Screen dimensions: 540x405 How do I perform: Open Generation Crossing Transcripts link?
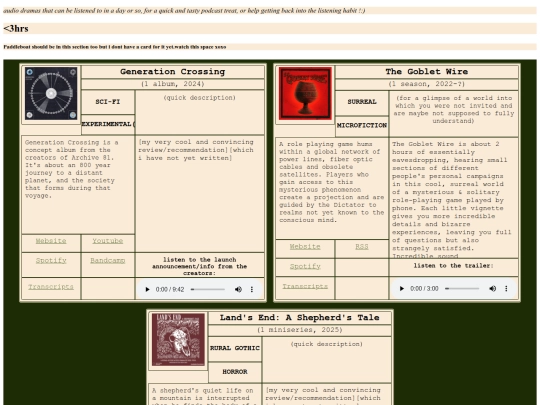pyautogui.click(x=51, y=287)
